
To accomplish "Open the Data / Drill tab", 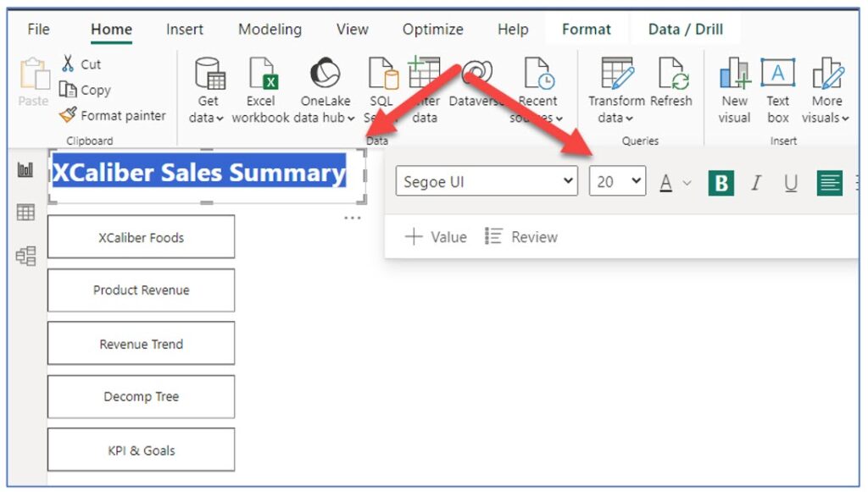I will (685, 30).
